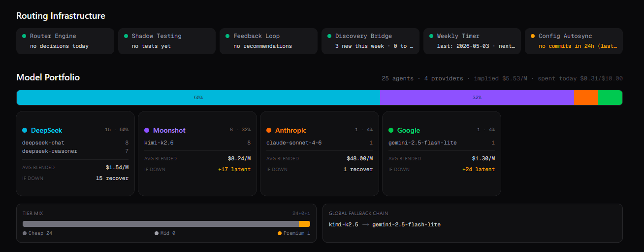Image resolution: width=644 pixels, height=252 pixels.
Task: Click the green dot beside Router Engine
Action: pyautogui.click(x=24, y=36)
